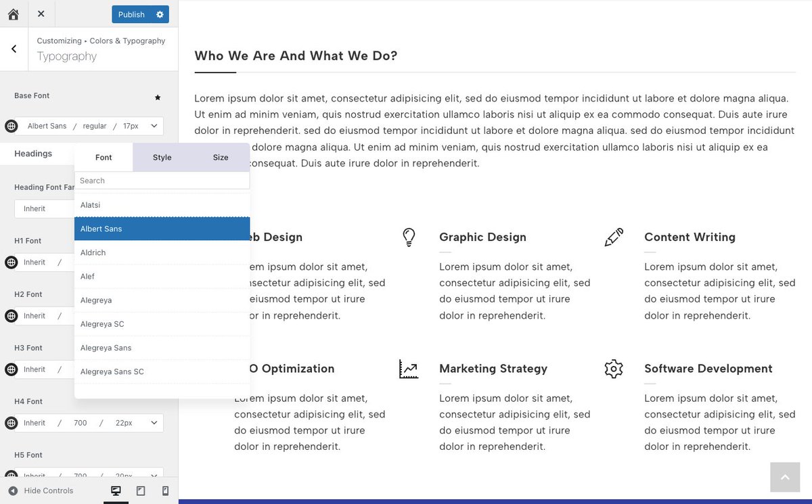Click the Content Writing pencil icon
Screen dimensions: 812x504
[614, 237]
